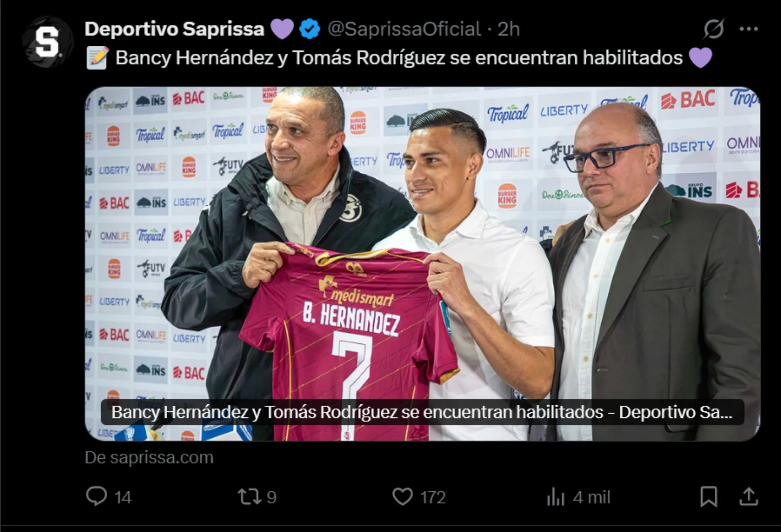Open the @SaprissaOficial handle link
This screenshot has height=532, width=781.
pyautogui.click(x=404, y=29)
